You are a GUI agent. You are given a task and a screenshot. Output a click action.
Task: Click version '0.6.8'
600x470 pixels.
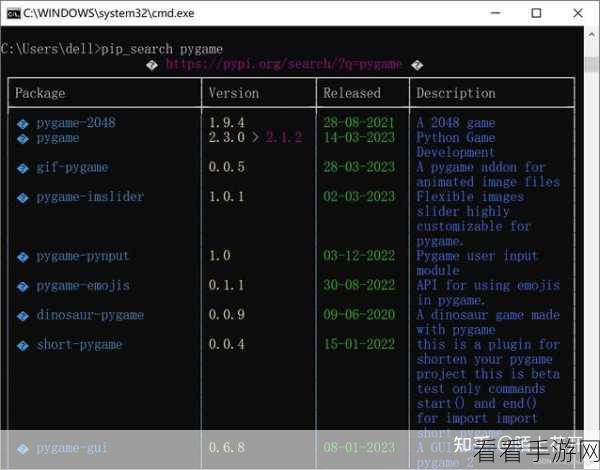coord(227,447)
